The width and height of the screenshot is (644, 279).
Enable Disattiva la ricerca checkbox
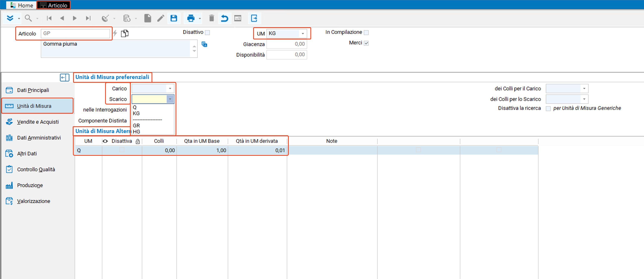[x=548, y=109]
